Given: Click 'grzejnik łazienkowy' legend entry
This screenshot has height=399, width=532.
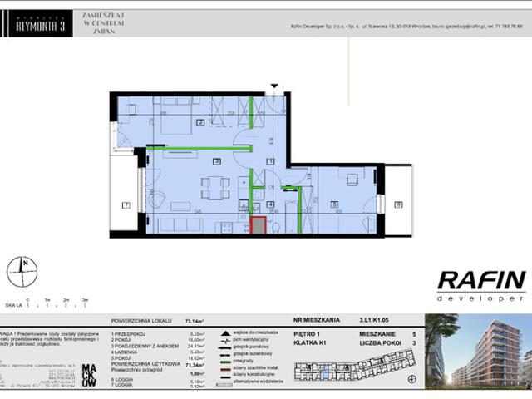Looking at the screenshot, I should [x=253, y=354].
